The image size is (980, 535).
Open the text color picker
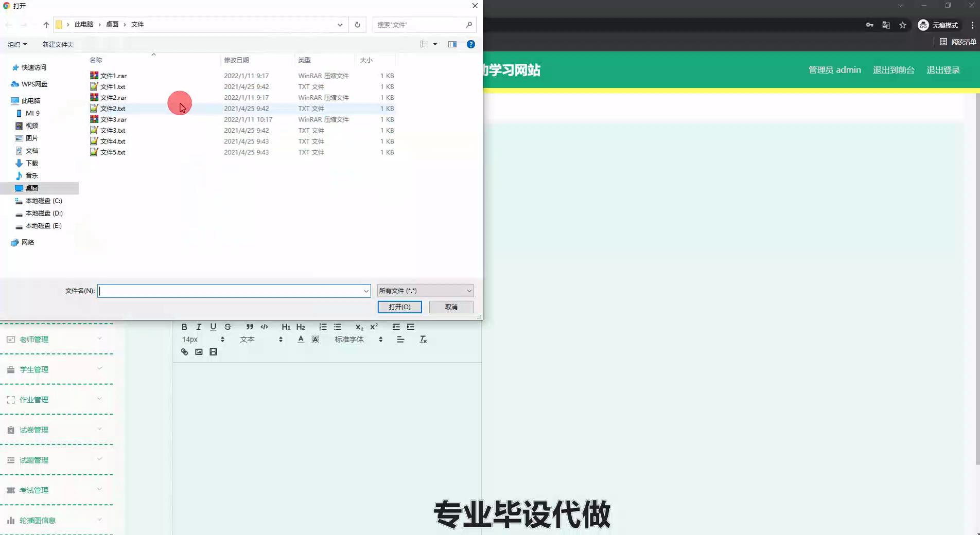pyautogui.click(x=301, y=340)
